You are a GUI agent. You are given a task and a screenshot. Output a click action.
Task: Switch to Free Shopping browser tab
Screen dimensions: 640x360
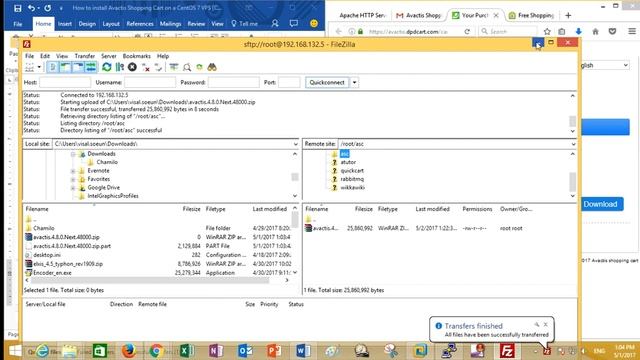(532, 16)
